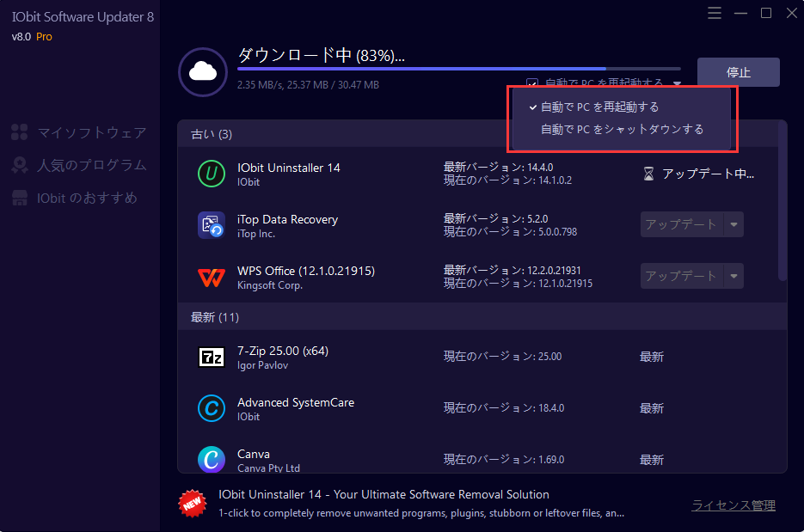The image size is (804, 532).
Task: Open the iTop Data Recovery update dropdown arrow
Action: (733, 224)
